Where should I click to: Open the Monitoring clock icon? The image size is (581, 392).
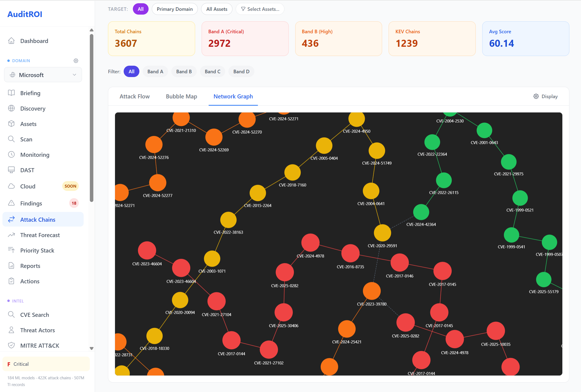pos(11,154)
